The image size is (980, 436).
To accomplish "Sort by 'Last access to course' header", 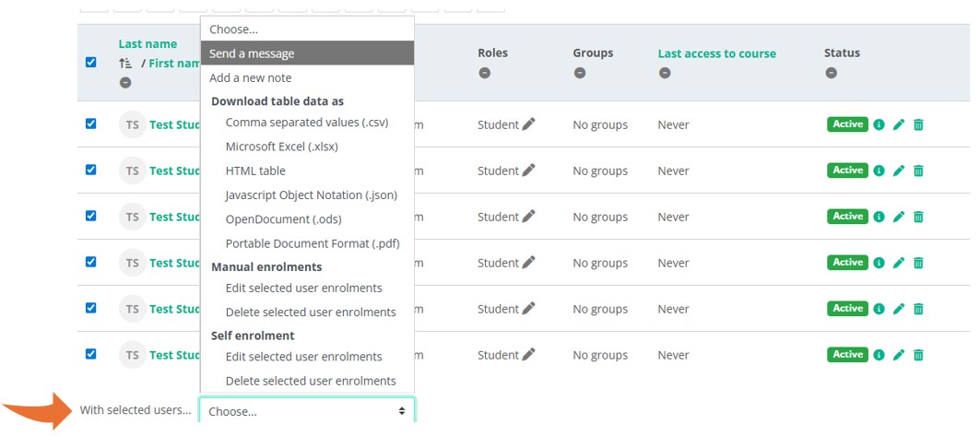I will (x=716, y=53).
